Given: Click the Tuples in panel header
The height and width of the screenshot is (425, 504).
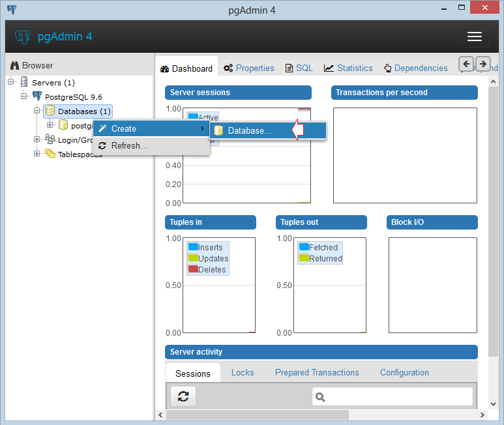Looking at the screenshot, I should 211,222.
